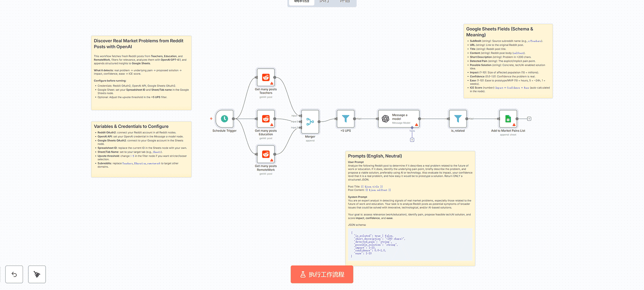Click the undo arrow button
The height and width of the screenshot is (290, 644).
point(14,274)
